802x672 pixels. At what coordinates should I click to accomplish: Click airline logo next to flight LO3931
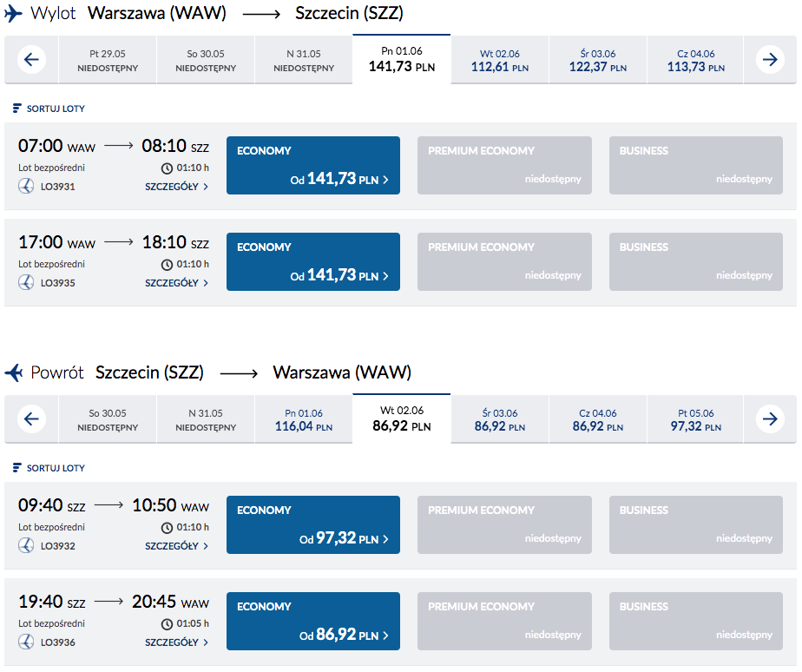[x=26, y=186]
